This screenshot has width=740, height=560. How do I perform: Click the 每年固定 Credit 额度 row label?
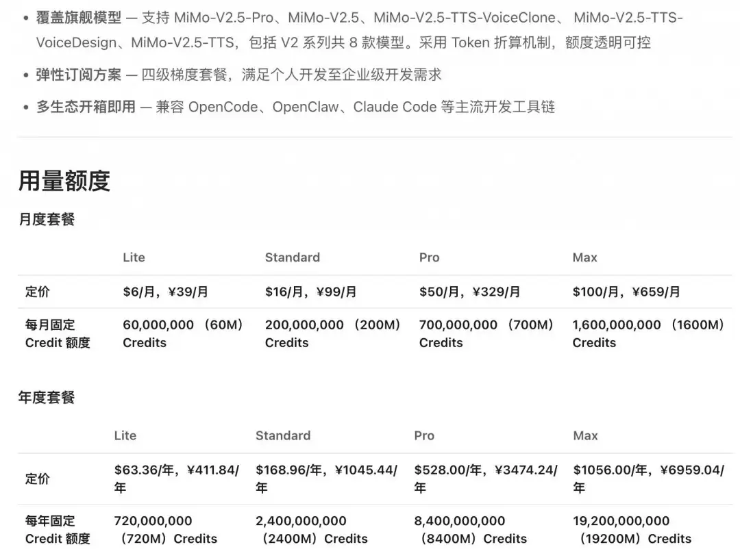[x=58, y=530]
